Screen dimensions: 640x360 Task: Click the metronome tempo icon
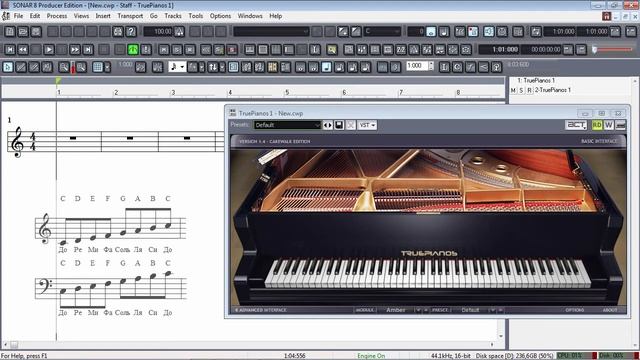tap(179, 31)
